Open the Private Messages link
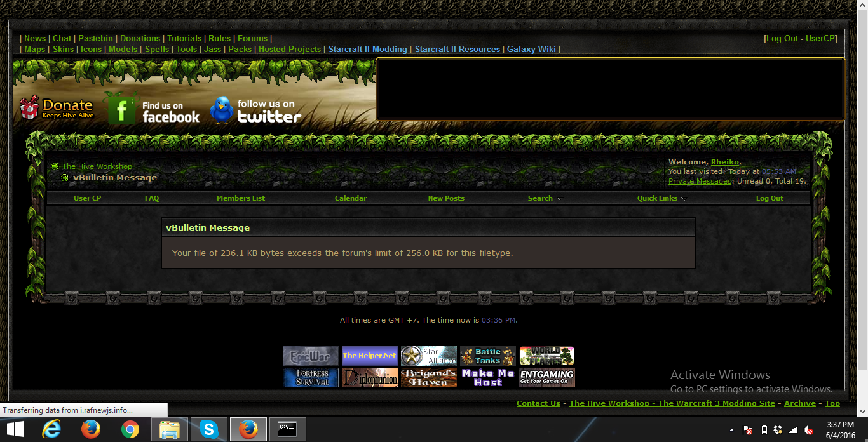The height and width of the screenshot is (442, 868). tap(700, 181)
